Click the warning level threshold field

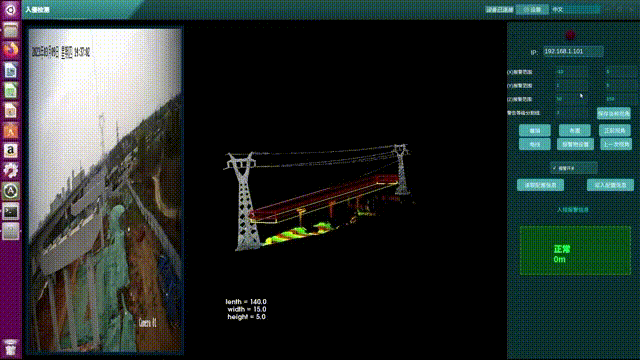572,113
